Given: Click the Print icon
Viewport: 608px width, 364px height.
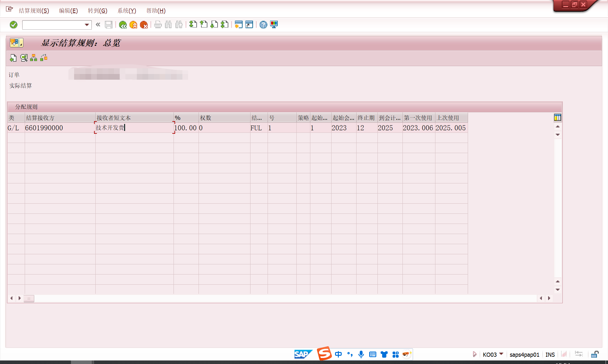Looking at the screenshot, I should point(158,25).
